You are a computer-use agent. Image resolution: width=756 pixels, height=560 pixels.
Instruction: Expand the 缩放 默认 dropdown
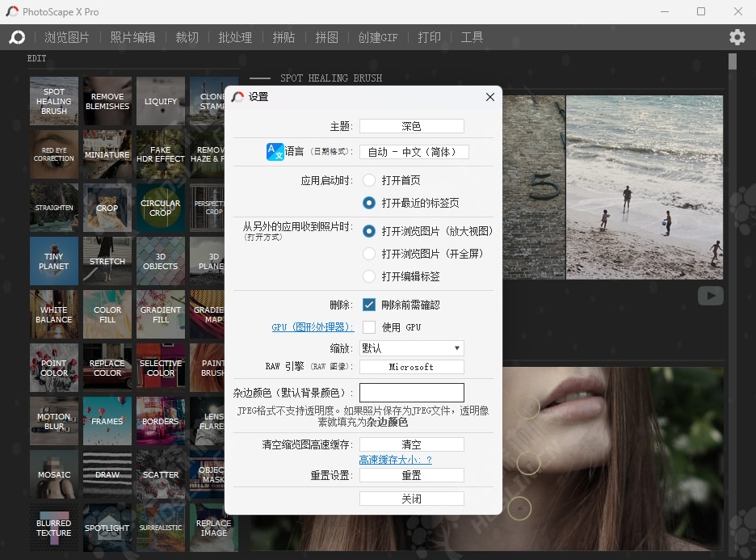tap(411, 348)
